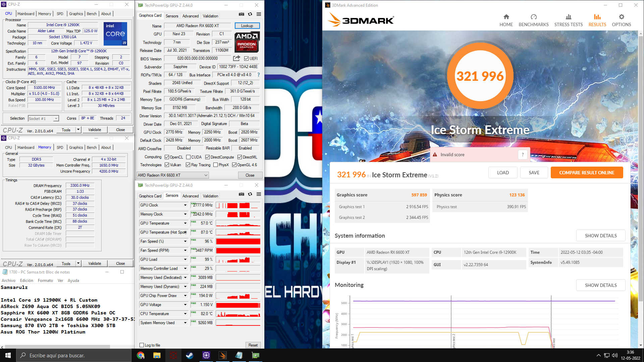
Task: Open hamburger menu in GPU-Z Sensors window
Action: 259,194
